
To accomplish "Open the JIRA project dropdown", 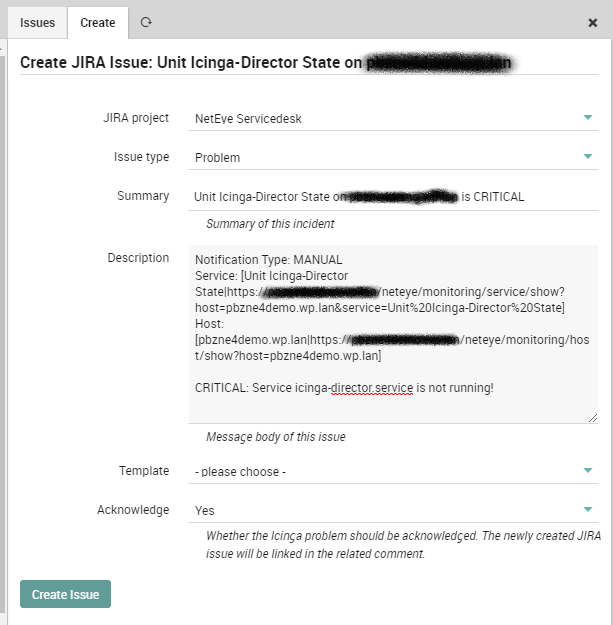I will (x=393, y=118).
